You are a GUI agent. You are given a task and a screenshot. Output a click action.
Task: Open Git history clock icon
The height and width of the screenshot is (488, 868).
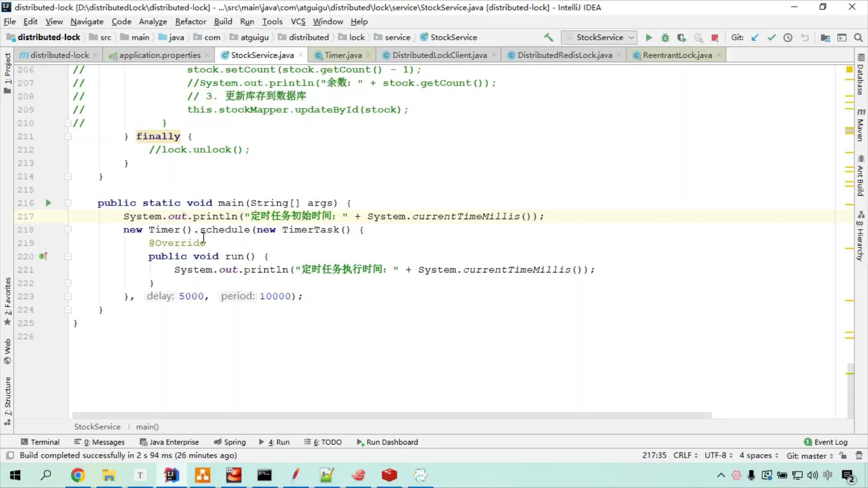[x=788, y=38]
